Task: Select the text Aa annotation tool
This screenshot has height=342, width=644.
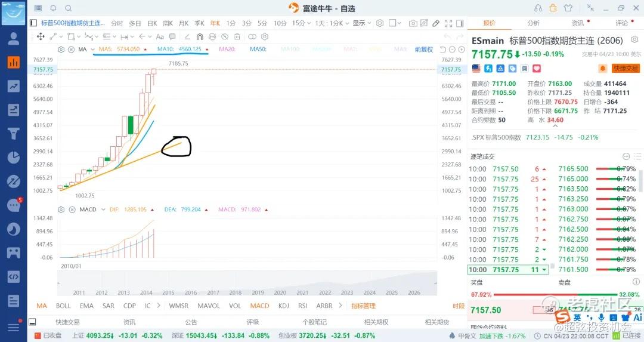Action: [160, 36]
